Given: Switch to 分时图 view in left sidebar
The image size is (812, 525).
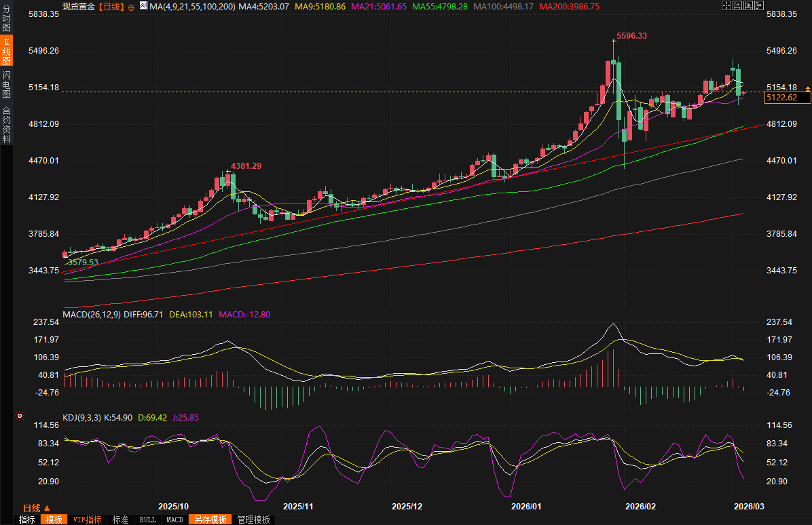Looking at the screenshot, I should [x=6, y=18].
